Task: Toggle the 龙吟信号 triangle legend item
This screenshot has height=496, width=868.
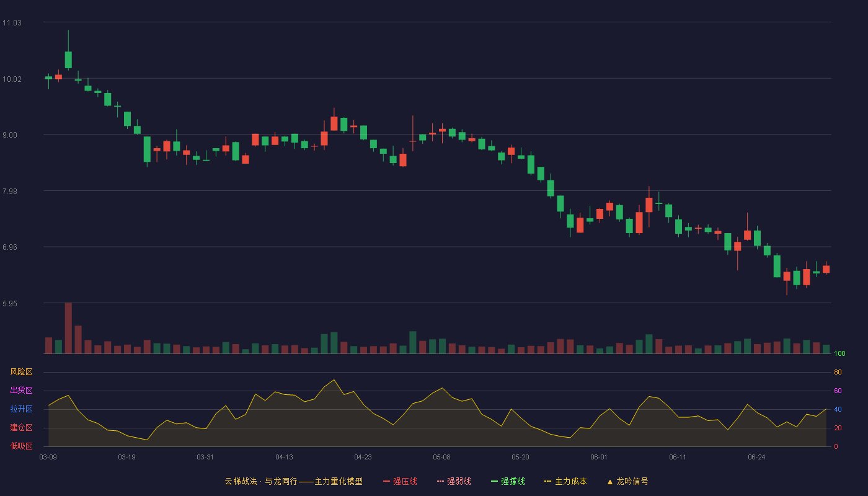Action: click(627, 481)
